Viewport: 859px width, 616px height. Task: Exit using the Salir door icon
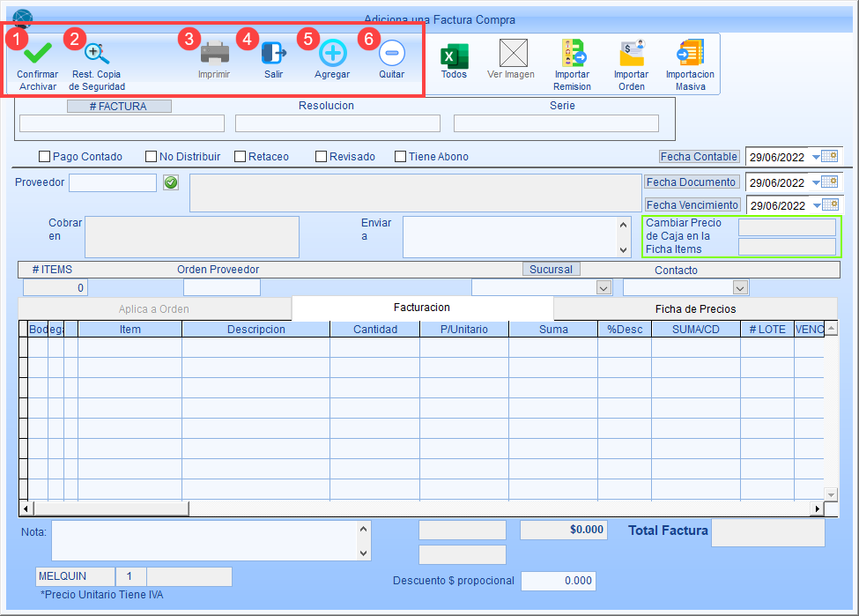click(x=274, y=53)
